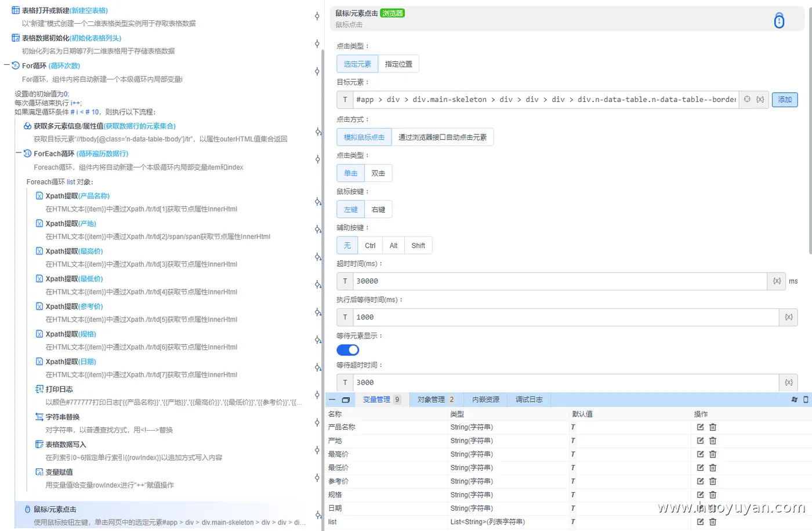
Task: Click the 表格数据写入 step icon
Action: [x=39, y=444]
